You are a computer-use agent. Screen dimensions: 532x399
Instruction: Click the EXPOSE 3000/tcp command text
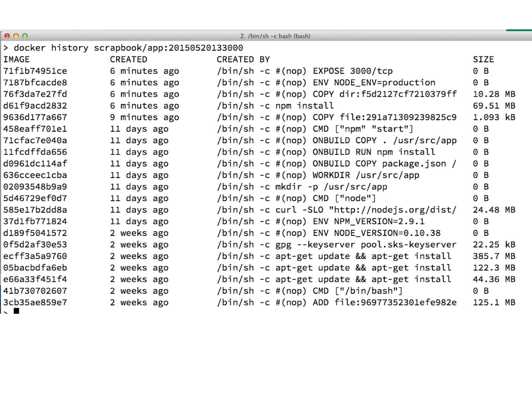click(x=353, y=71)
